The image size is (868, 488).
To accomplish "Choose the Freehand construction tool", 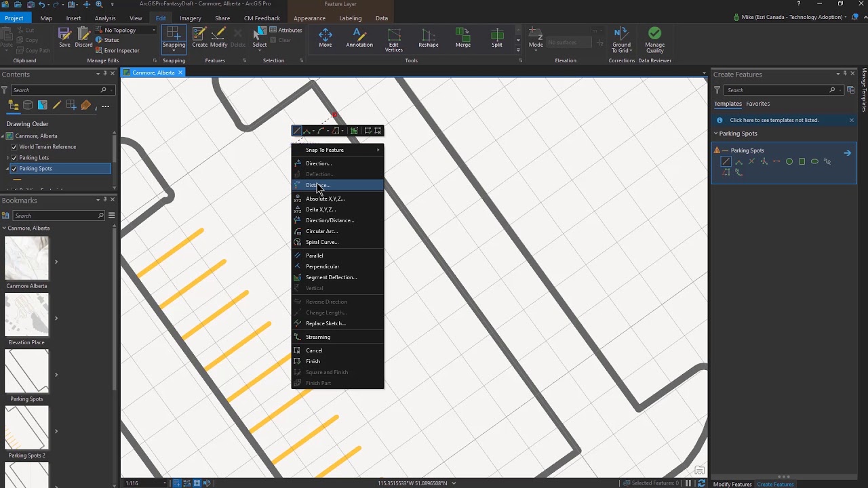I will (x=827, y=161).
